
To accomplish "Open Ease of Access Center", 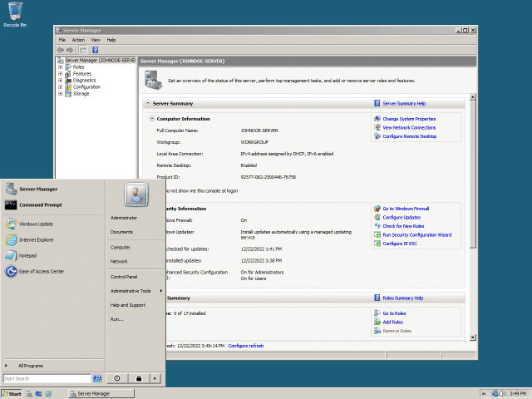I will tap(41, 271).
